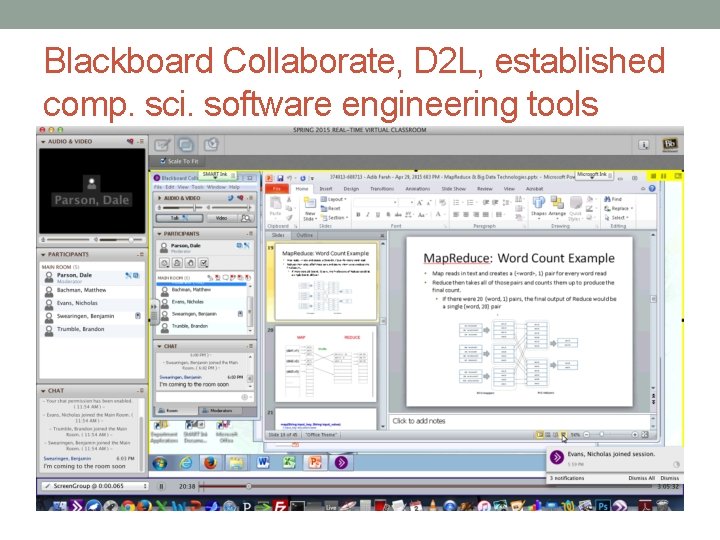720x540 pixels.
Task: Click the 'Click to add notes' area
Action: [x=520, y=421]
